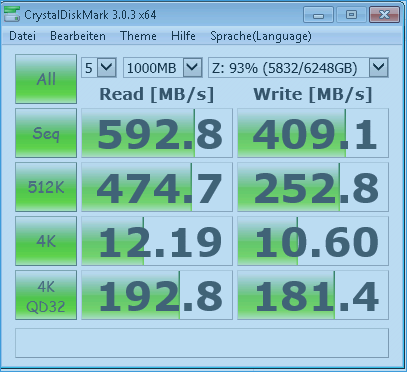407x372 pixels.
Task: Open the Theme menu
Action: (138, 36)
